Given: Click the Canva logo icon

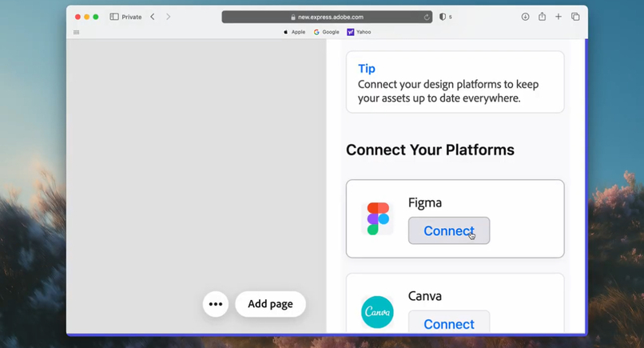Looking at the screenshot, I should tap(377, 312).
